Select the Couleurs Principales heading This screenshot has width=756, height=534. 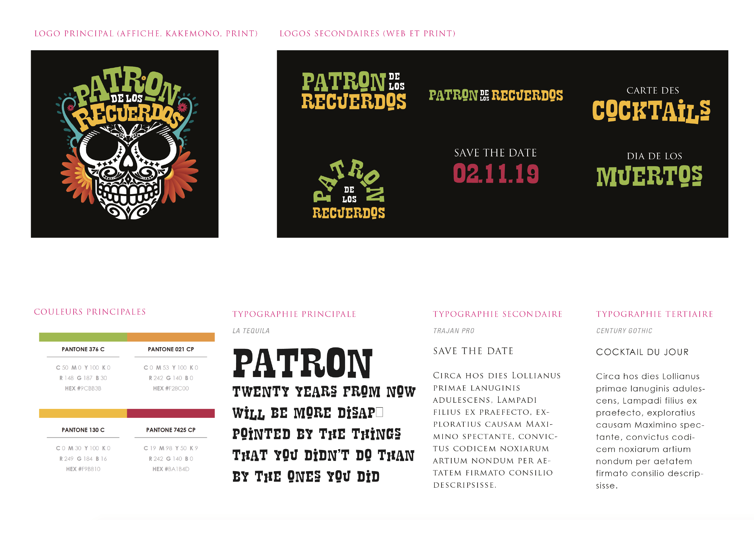[90, 312]
